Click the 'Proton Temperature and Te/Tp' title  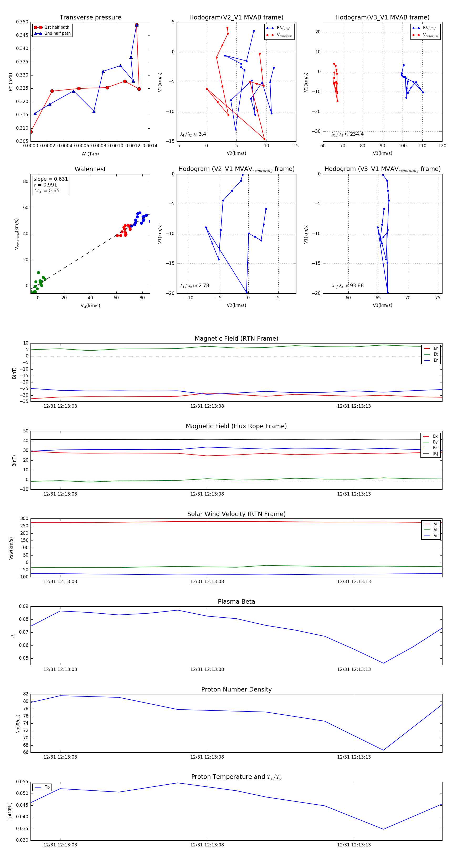[236, 777]
